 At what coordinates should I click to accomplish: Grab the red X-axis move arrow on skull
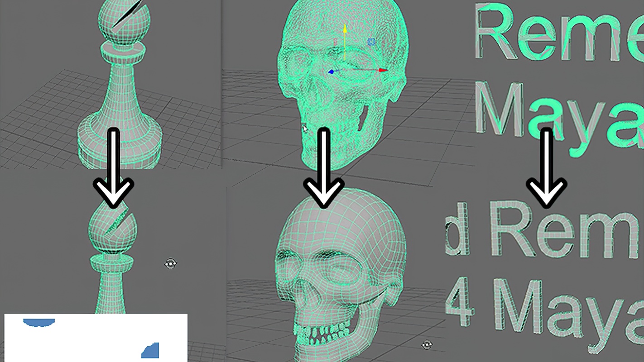[383, 70]
